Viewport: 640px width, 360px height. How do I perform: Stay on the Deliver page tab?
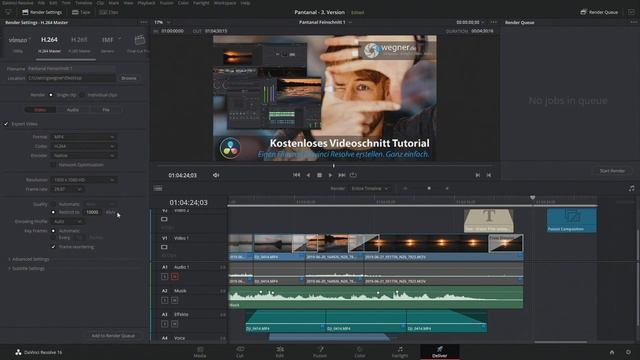[440, 352]
